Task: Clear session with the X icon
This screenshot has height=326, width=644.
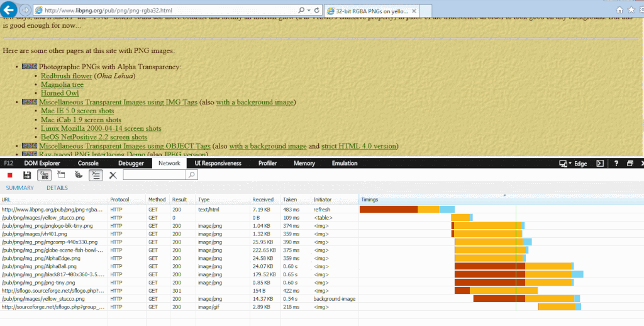Action: pyautogui.click(x=113, y=175)
